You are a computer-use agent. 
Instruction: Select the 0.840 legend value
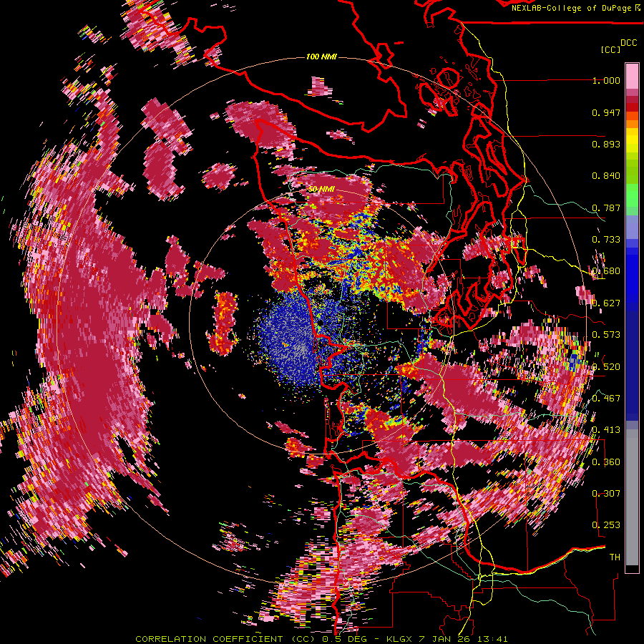606,176
